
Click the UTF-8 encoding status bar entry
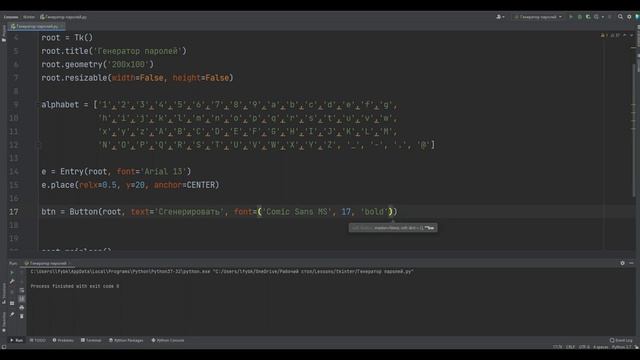pyautogui.click(x=584, y=347)
